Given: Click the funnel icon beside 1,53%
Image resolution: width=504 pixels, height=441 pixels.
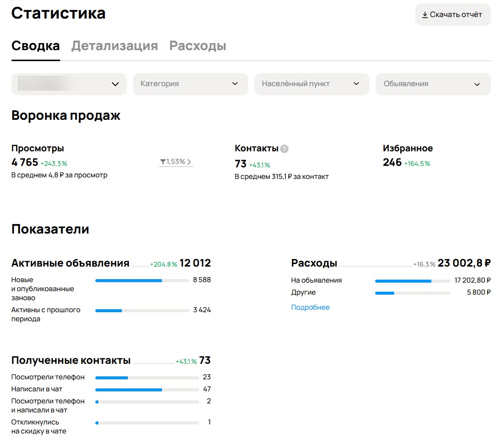Looking at the screenshot, I should pyautogui.click(x=163, y=161).
